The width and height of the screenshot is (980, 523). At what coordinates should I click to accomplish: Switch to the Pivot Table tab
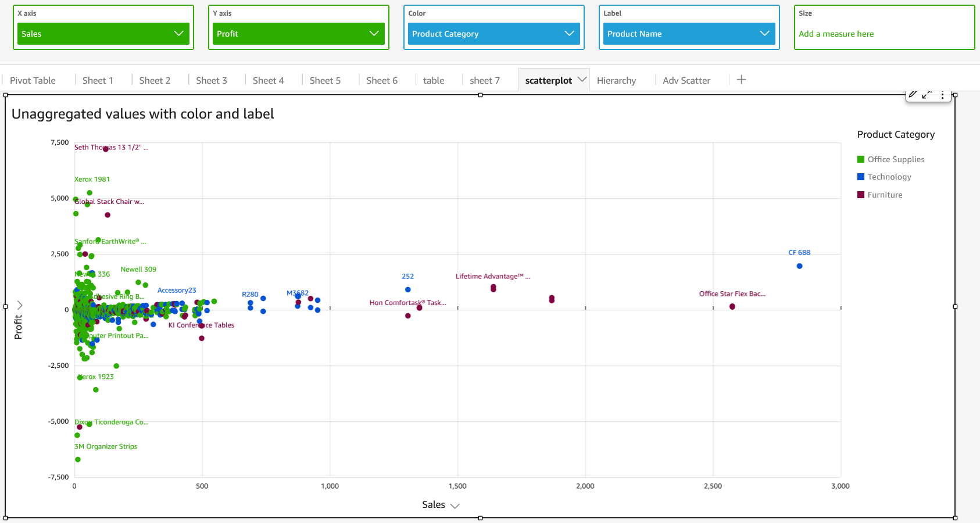32,80
